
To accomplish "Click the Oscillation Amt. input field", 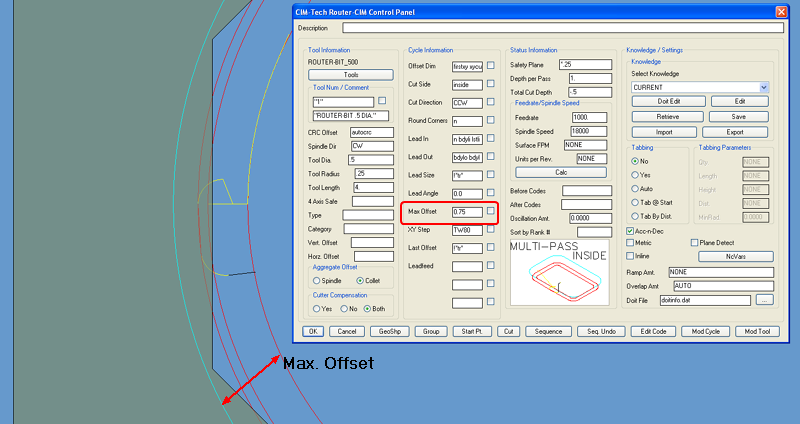I will (590, 218).
